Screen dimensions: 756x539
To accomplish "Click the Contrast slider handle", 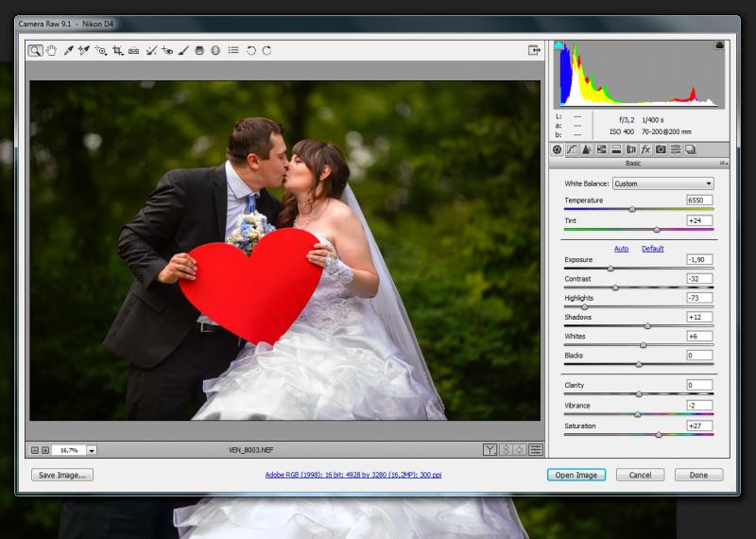I will (615, 287).
